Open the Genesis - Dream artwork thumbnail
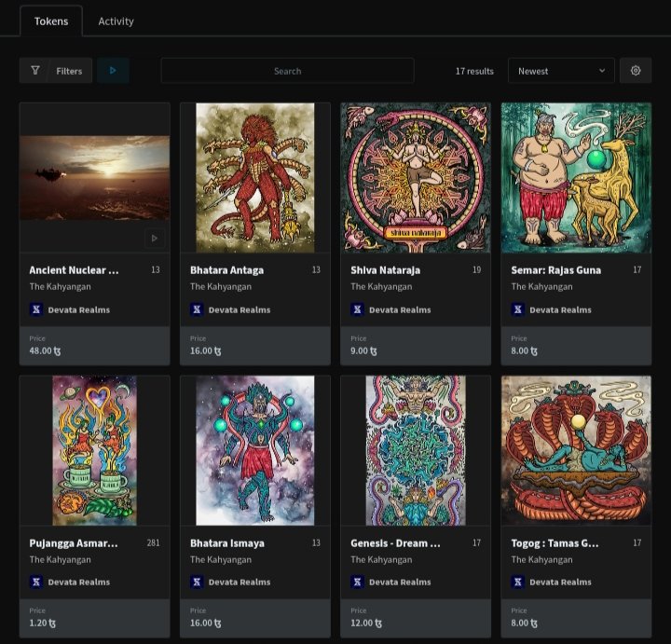This screenshot has width=671, height=644. 416,450
